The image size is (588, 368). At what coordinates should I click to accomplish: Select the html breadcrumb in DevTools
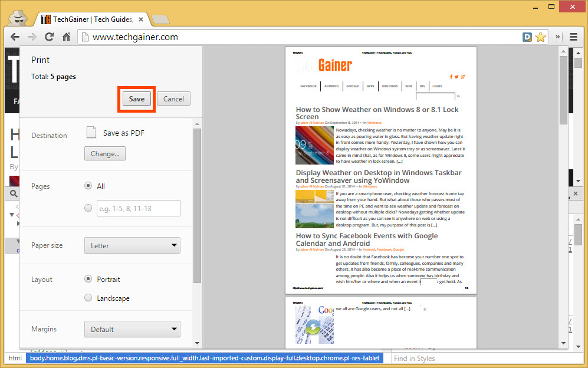click(15, 358)
